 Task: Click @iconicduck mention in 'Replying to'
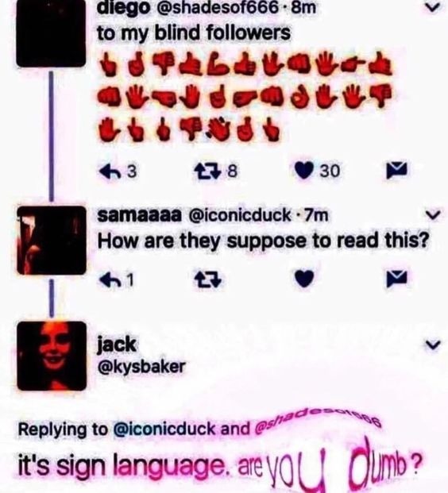(x=164, y=429)
